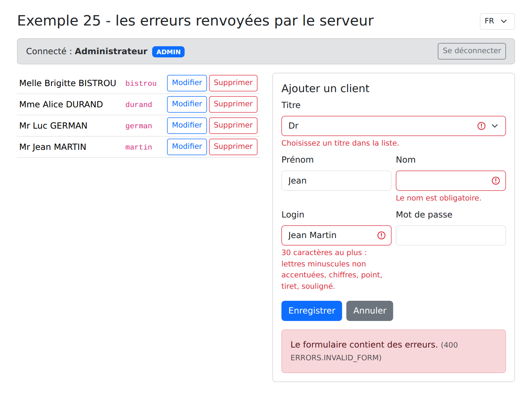Click the name Mr Luc GERMAN
The width and height of the screenshot is (532, 395).
(53, 125)
